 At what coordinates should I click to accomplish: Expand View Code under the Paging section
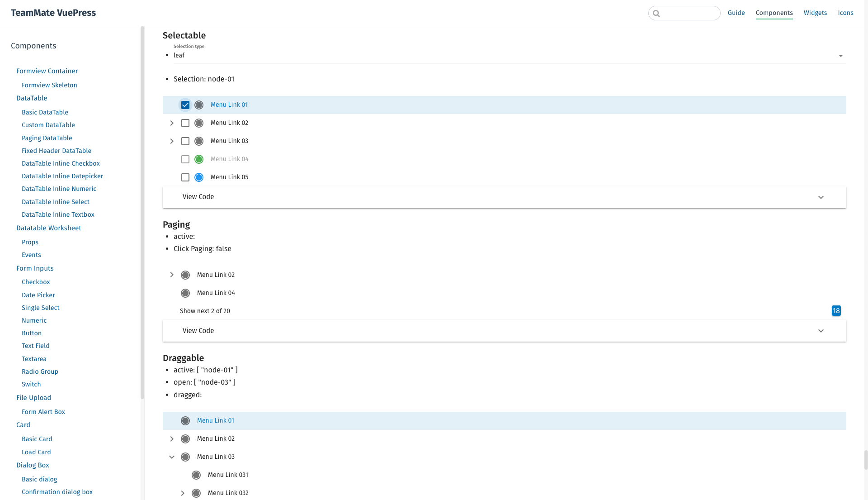(x=504, y=331)
